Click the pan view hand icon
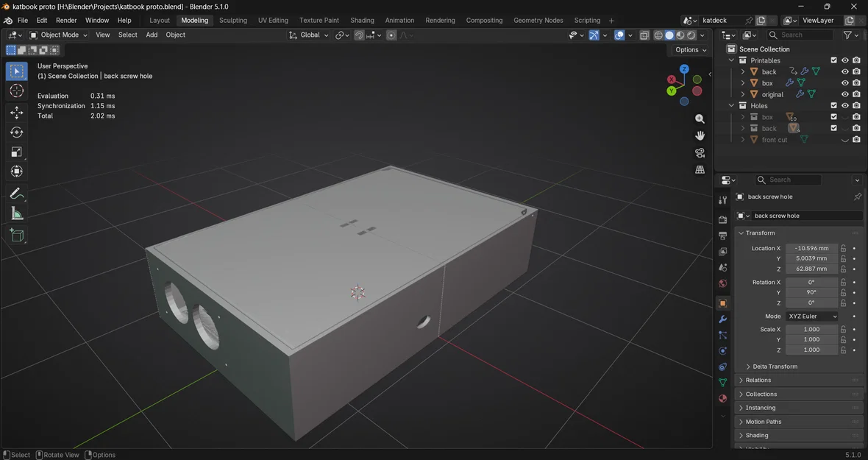 pos(700,135)
